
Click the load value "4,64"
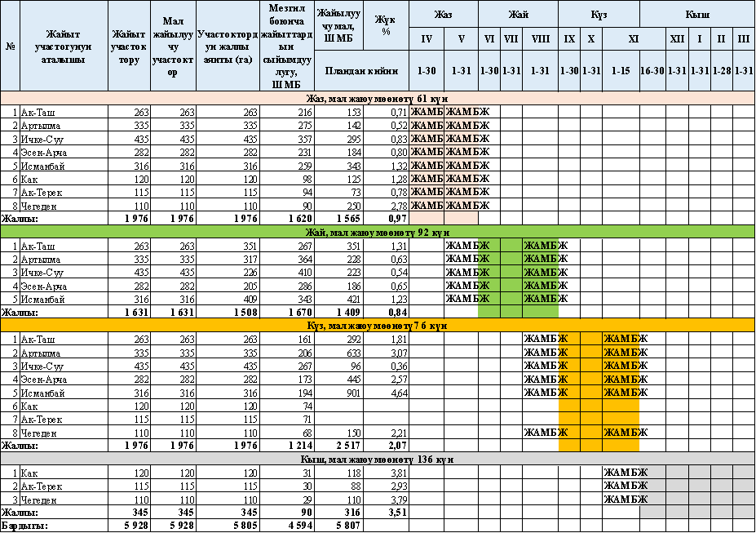[386, 393]
